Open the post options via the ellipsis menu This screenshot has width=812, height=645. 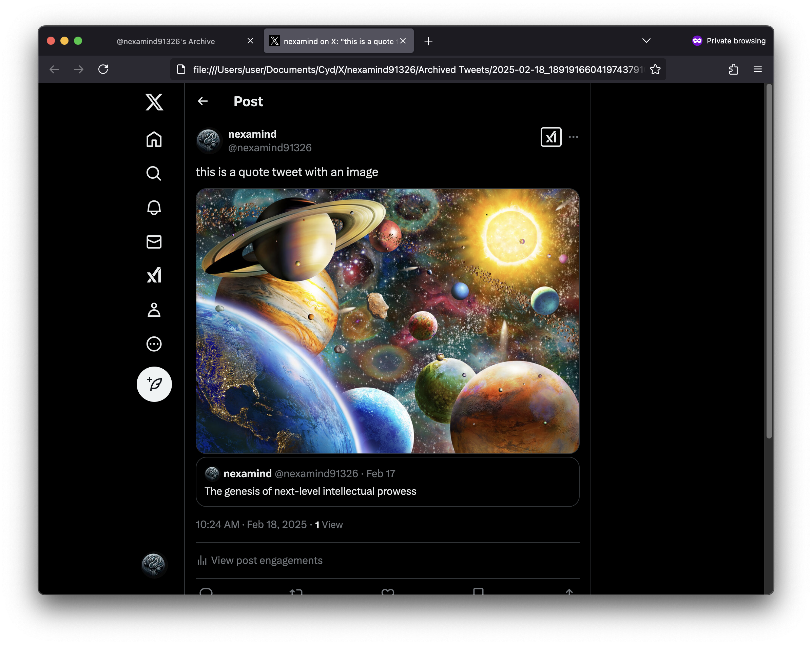574,137
